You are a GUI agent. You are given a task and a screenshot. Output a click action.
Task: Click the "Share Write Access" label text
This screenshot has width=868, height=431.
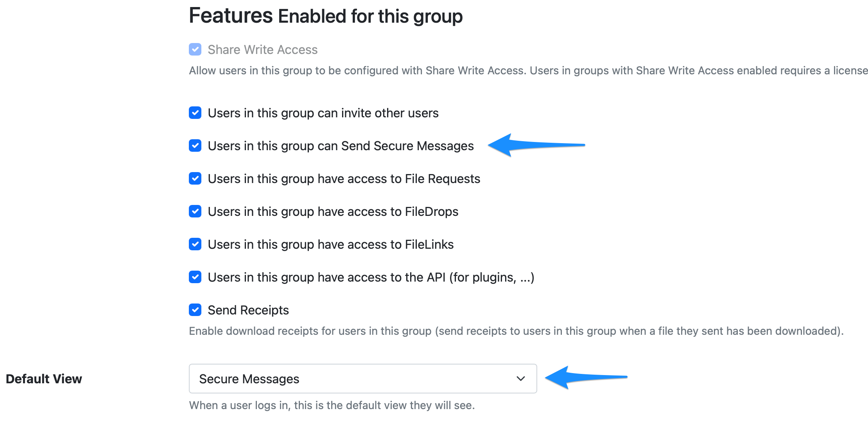tap(262, 49)
